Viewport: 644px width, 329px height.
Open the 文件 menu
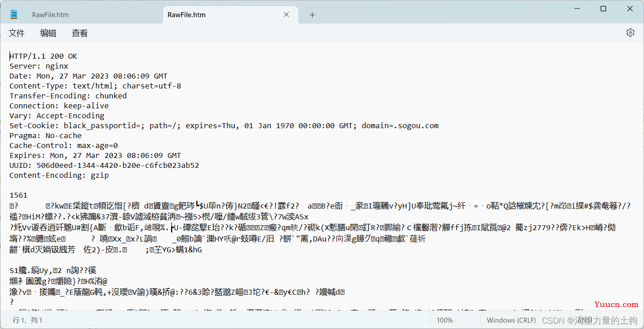(x=17, y=33)
